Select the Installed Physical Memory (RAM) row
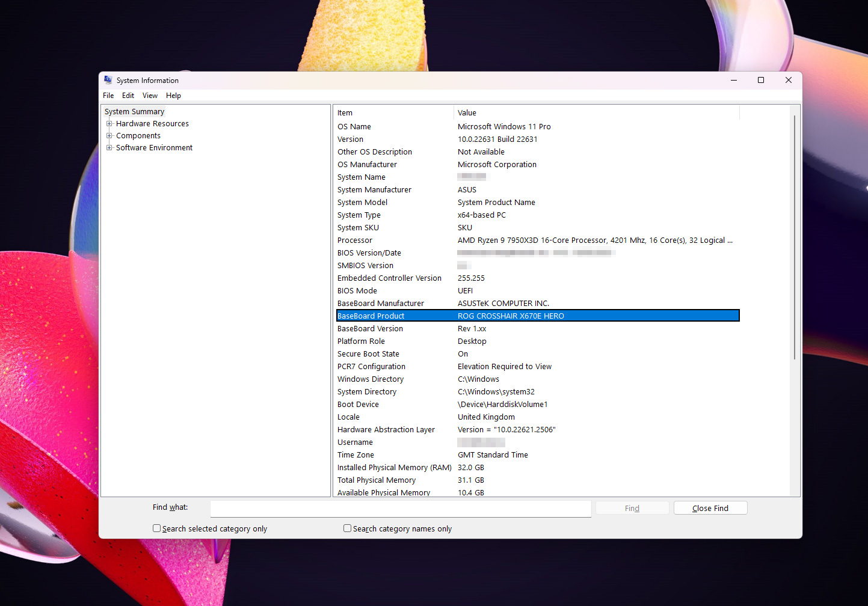 point(537,468)
